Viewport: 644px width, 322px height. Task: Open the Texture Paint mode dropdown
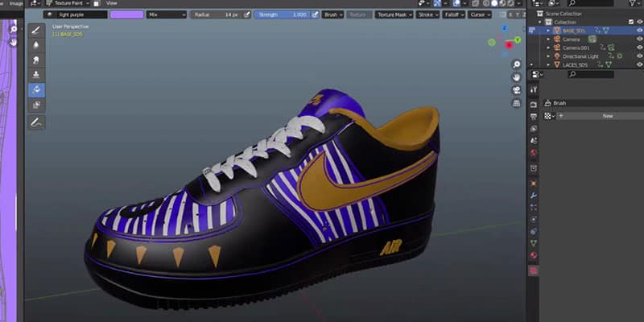pos(67,3)
